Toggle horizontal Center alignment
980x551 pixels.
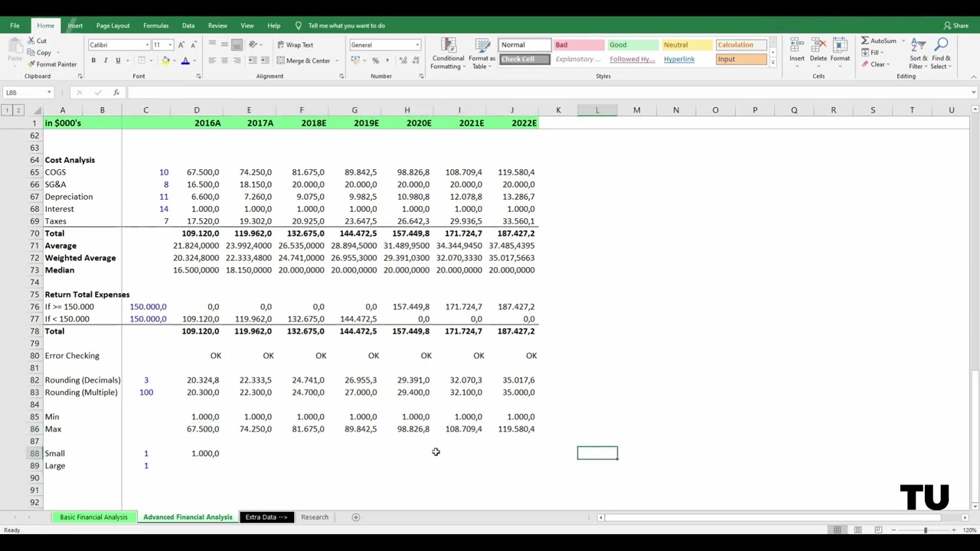pos(224,60)
